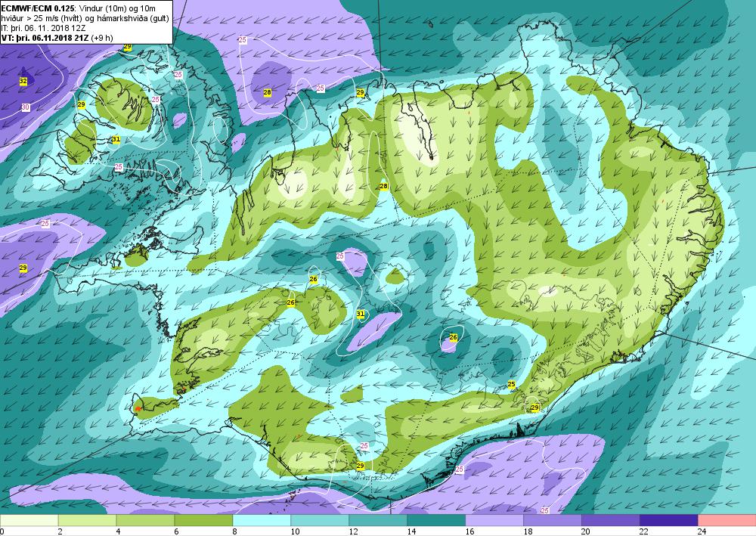Click the yellow 26 label inside white contour circle

click(x=453, y=337)
